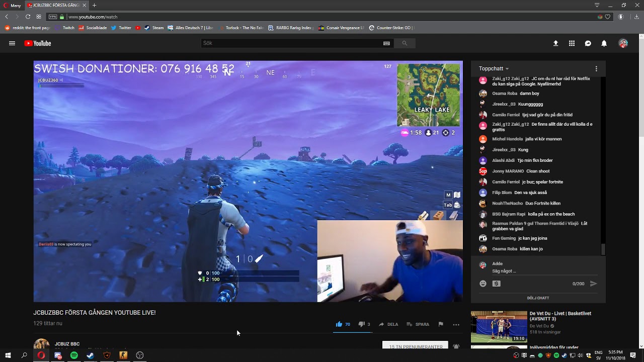Open 'De Vet Du - Livet | Basketlivet' title
Image resolution: width=644 pixels, height=362 pixels.
pyautogui.click(x=560, y=316)
